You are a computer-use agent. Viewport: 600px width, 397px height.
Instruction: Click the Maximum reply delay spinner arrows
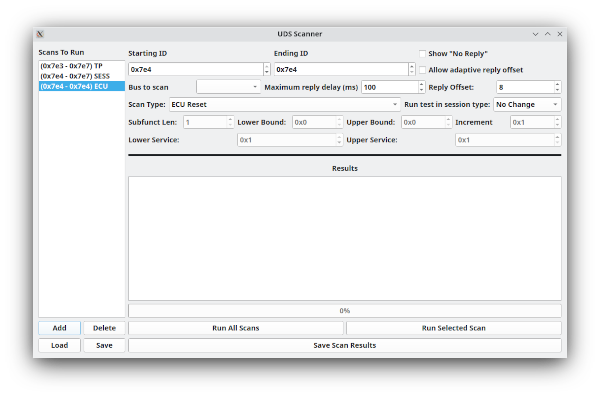(421, 87)
